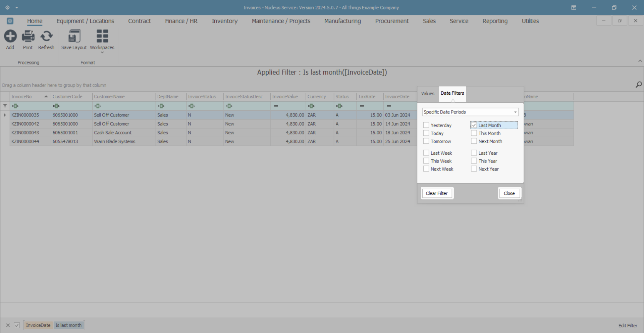
Task: Open InvoiceValue equals filter operator
Action: click(x=276, y=106)
